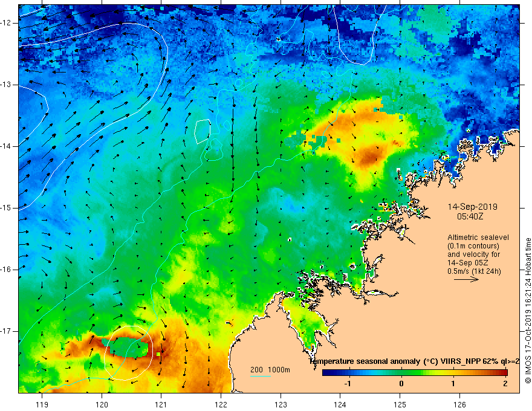Click the velocity reference arrow in legend
Screen dimensions: 532x411
[466, 279]
